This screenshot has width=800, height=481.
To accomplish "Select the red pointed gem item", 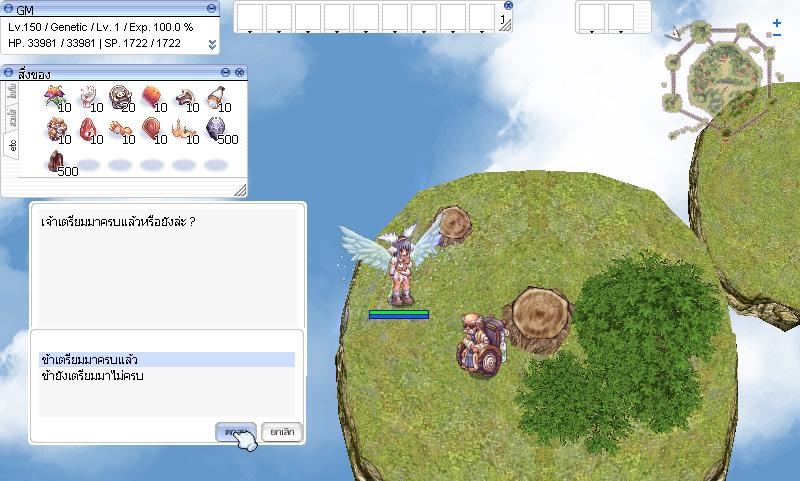I will point(88,129).
